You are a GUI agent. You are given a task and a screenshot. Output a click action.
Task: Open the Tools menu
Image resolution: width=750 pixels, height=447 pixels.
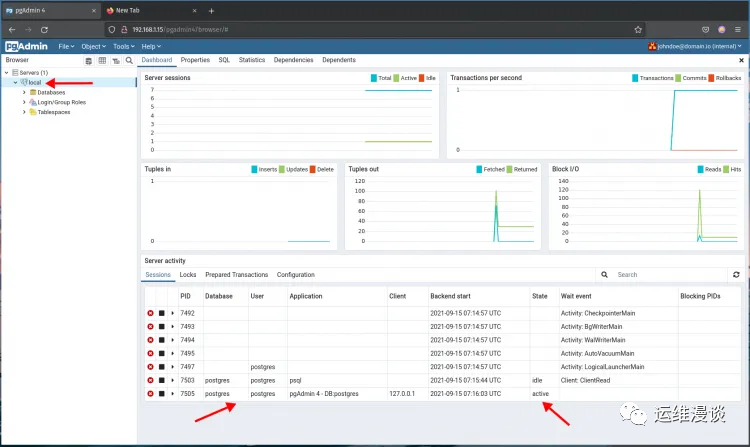click(123, 46)
